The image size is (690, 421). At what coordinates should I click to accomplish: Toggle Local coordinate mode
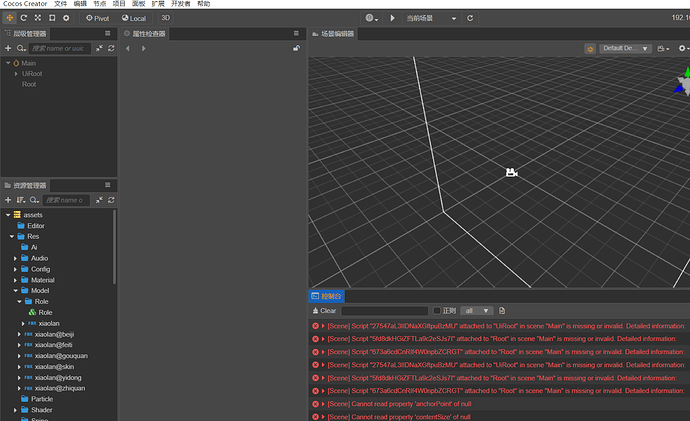tap(134, 18)
